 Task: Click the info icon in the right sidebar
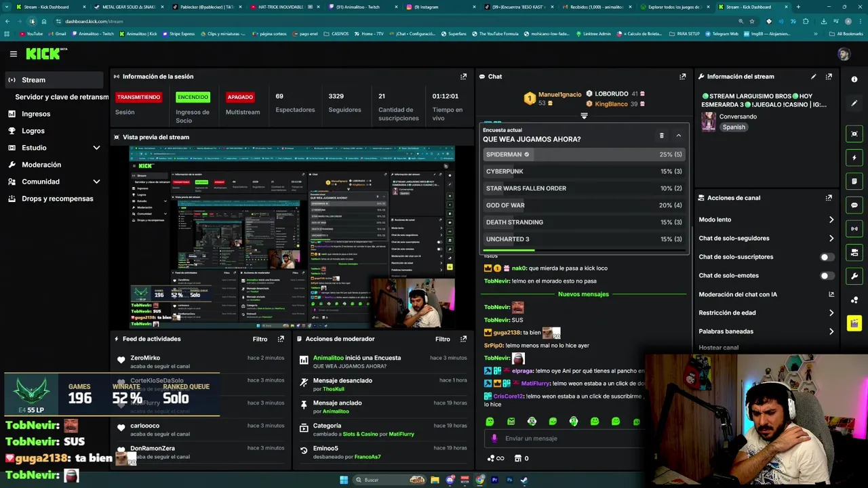[x=854, y=79]
